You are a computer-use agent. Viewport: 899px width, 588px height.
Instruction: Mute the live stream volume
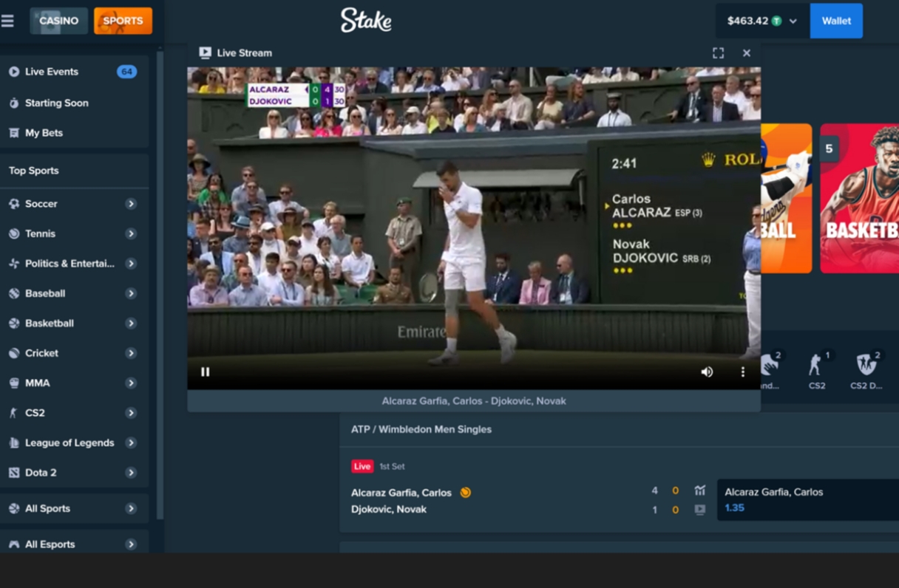pos(707,372)
